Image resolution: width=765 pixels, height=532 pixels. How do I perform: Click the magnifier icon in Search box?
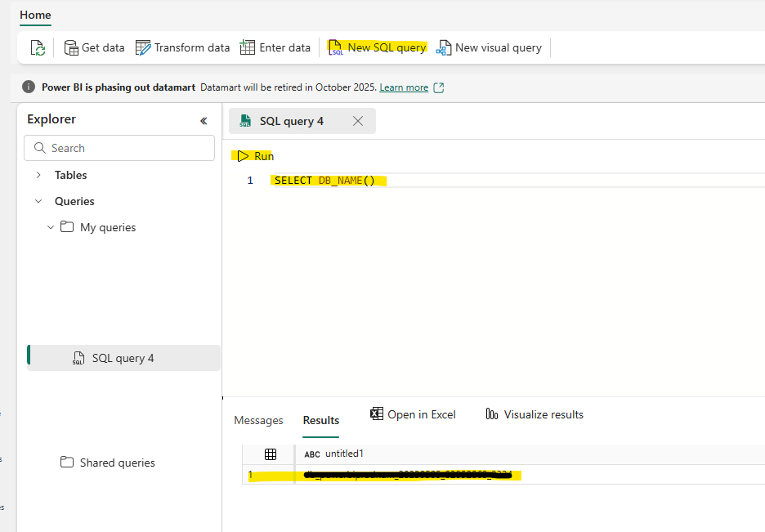(x=39, y=148)
